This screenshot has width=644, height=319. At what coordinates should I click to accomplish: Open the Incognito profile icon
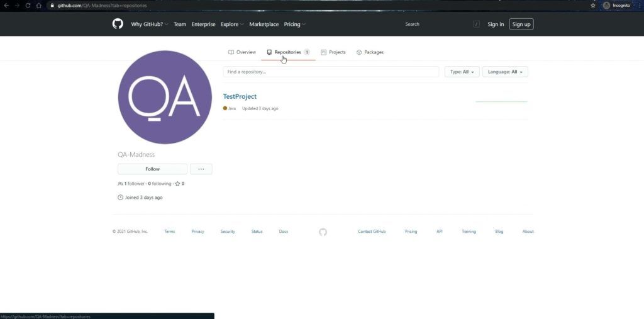click(x=606, y=5)
